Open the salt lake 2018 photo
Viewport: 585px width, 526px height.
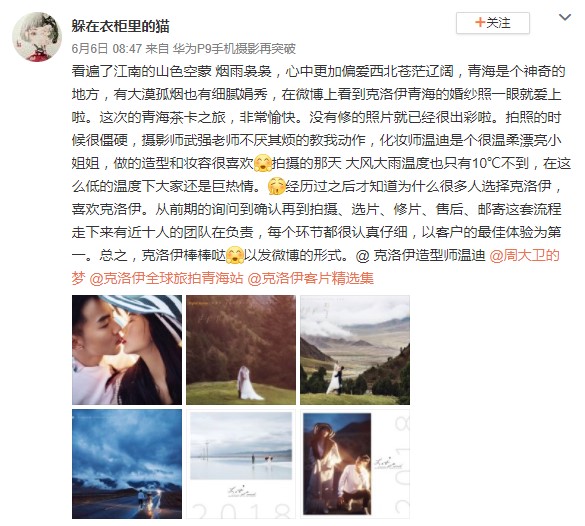[x=241, y=464]
